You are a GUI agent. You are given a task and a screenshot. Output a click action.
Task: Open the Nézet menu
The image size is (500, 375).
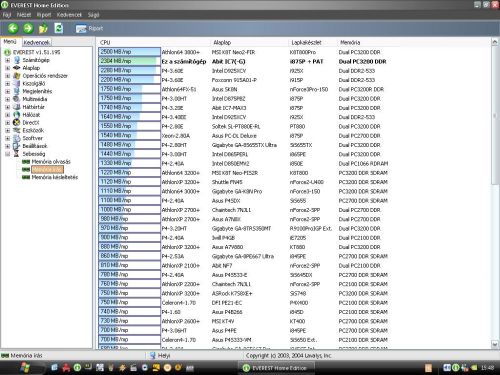24,15
